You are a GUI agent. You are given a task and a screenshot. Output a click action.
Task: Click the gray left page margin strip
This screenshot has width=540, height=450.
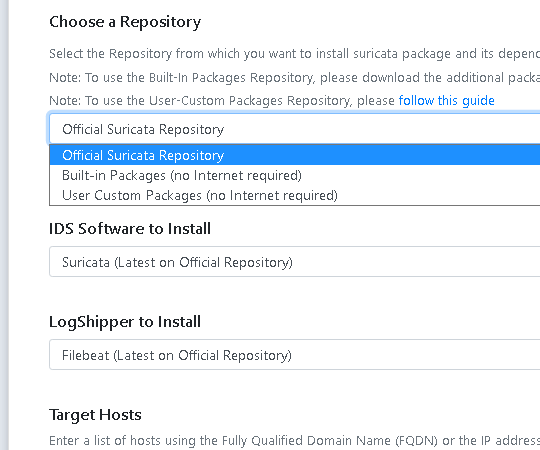point(4,225)
